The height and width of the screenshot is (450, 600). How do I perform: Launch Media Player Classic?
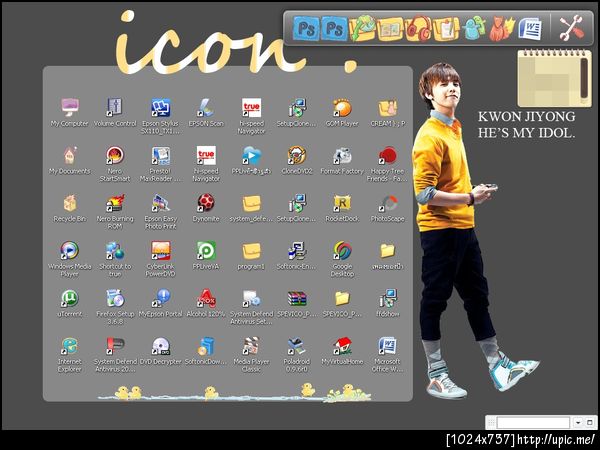pyautogui.click(x=251, y=354)
